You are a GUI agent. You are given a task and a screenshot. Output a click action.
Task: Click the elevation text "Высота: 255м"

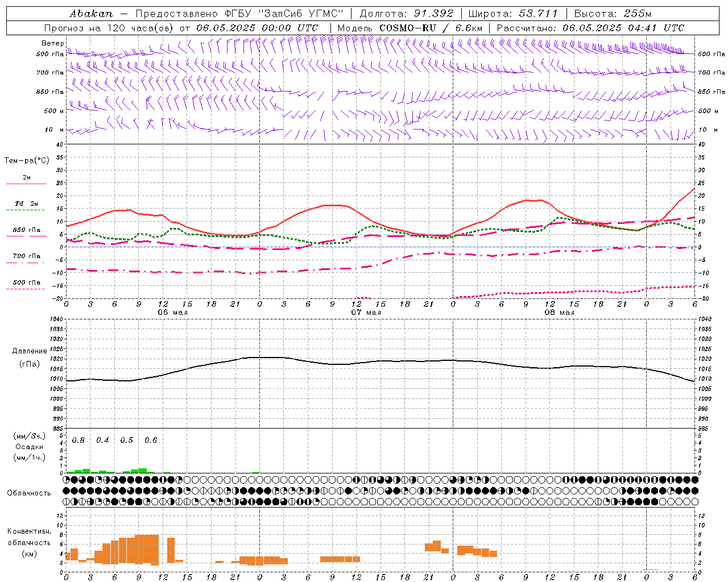point(613,14)
